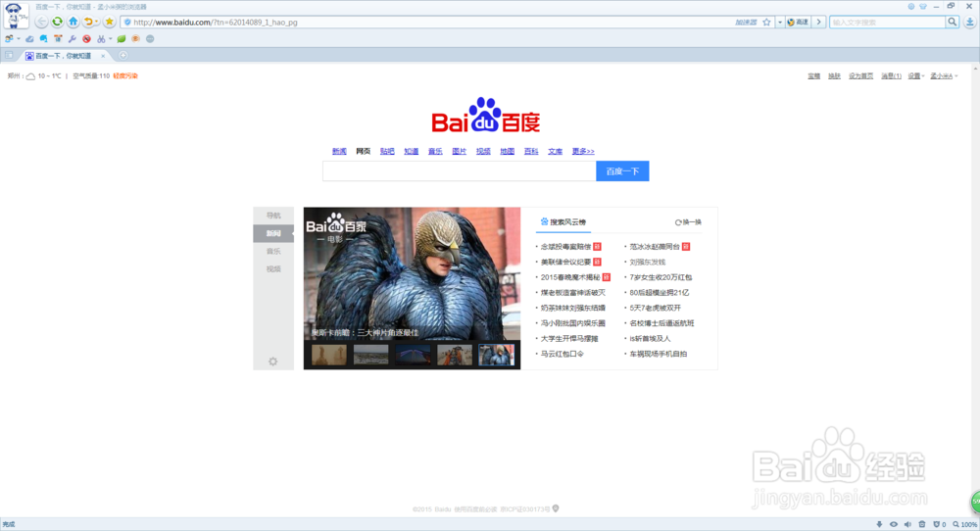Select the first thumbnail in the movie carousel
This screenshot has width=980, height=531.
pyautogui.click(x=328, y=355)
